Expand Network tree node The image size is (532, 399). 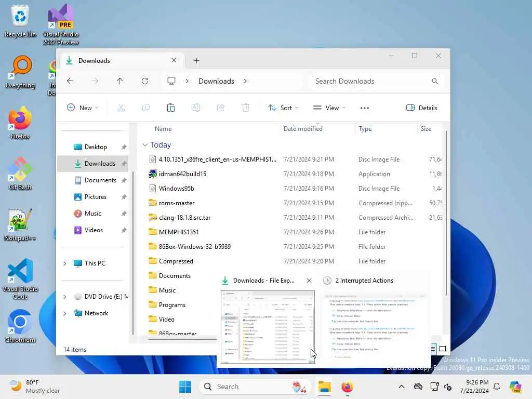(64, 313)
